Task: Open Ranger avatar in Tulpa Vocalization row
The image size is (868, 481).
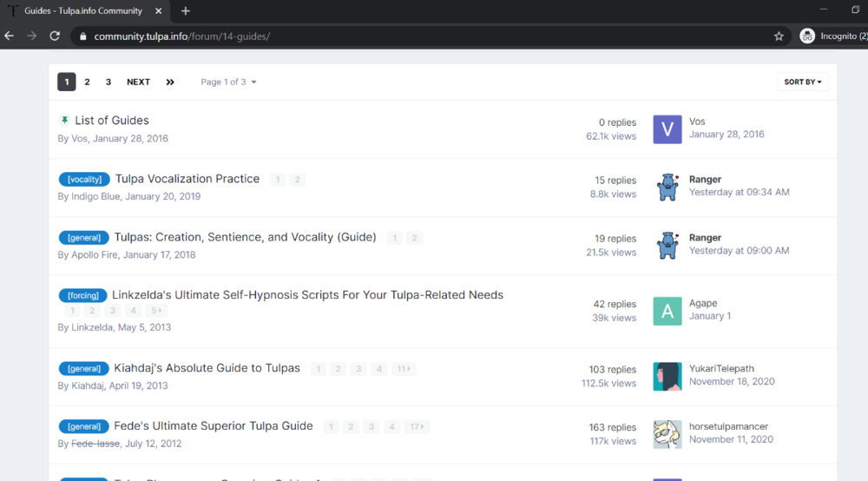Action: (667, 187)
